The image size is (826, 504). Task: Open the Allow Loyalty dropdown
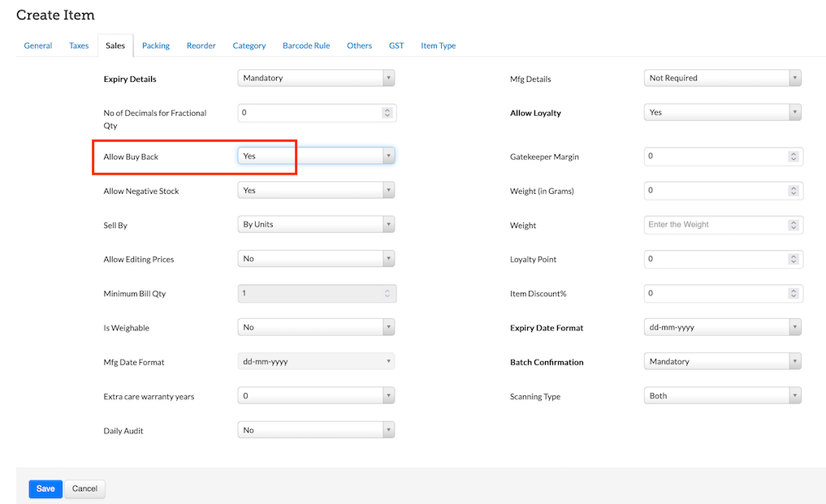(722, 113)
